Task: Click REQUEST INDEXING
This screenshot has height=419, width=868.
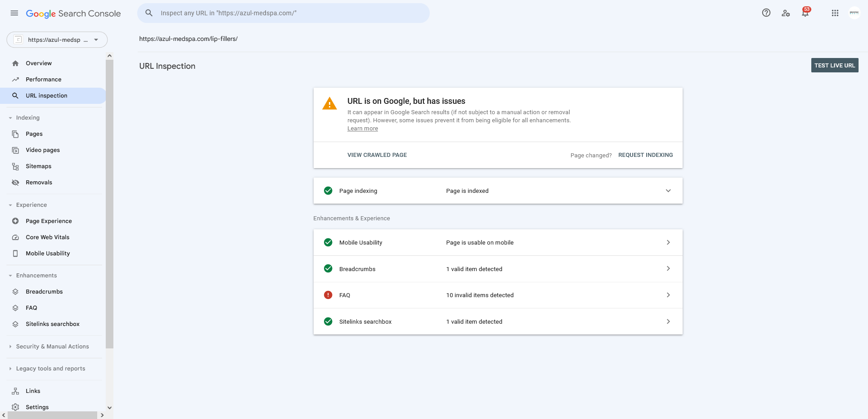Action: [x=645, y=155]
